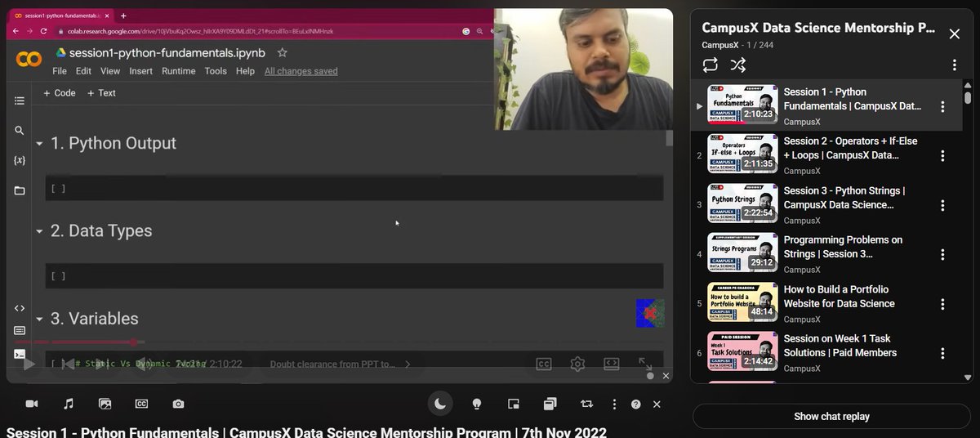980x438 pixels.
Task: Add a code cell with + Code
Action: (59, 93)
